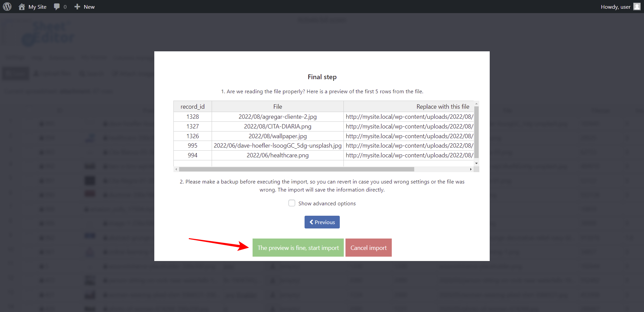644x312 pixels.
Task: Click "The preview is fine, start import" button
Action: click(x=298, y=248)
